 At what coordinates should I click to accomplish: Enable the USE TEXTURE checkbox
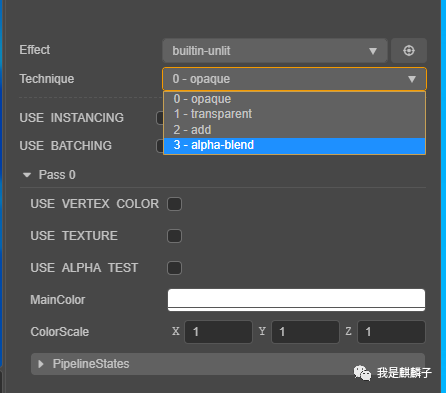pos(174,236)
